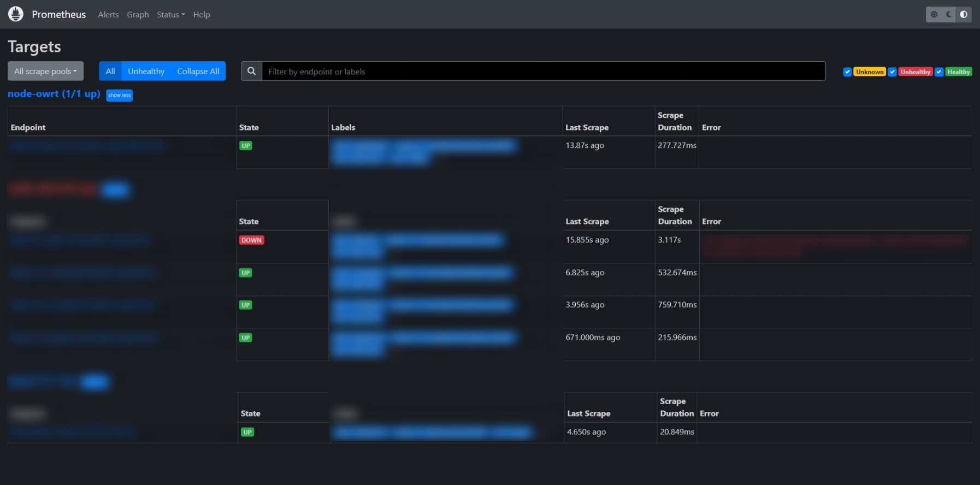
Task: Expand the Status menu in the navbar
Action: (x=170, y=15)
